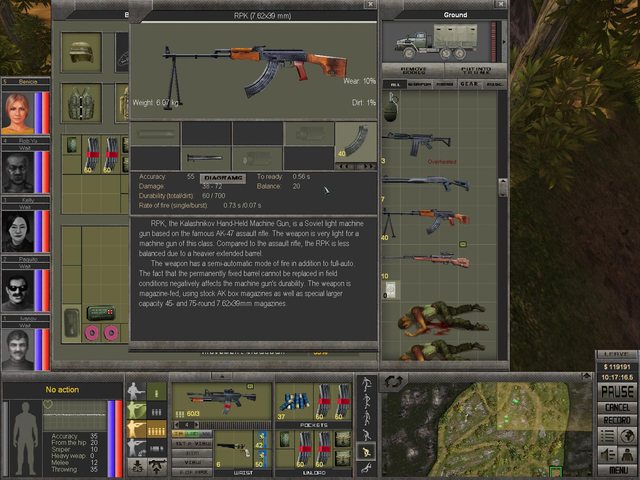Select the green radio device in backpack
Image resolution: width=640 pixels, height=480 pixels.
pyautogui.click(x=101, y=313)
